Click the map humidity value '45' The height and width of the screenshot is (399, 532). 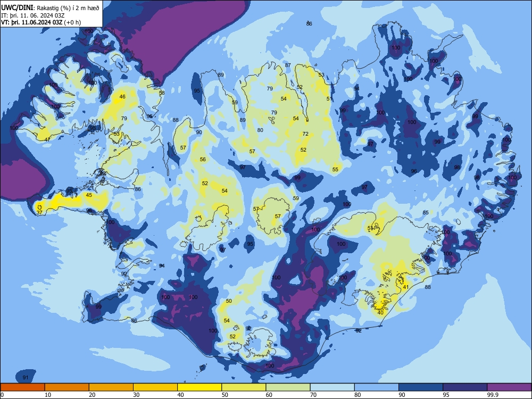click(89, 195)
